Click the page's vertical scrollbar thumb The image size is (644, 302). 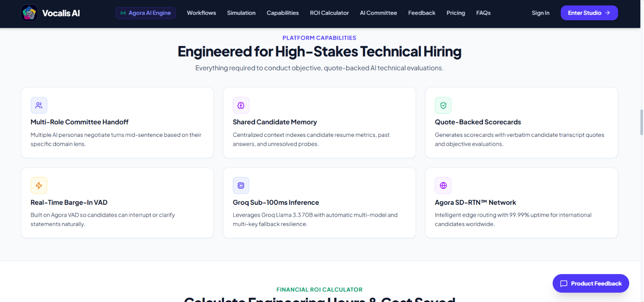[641, 122]
